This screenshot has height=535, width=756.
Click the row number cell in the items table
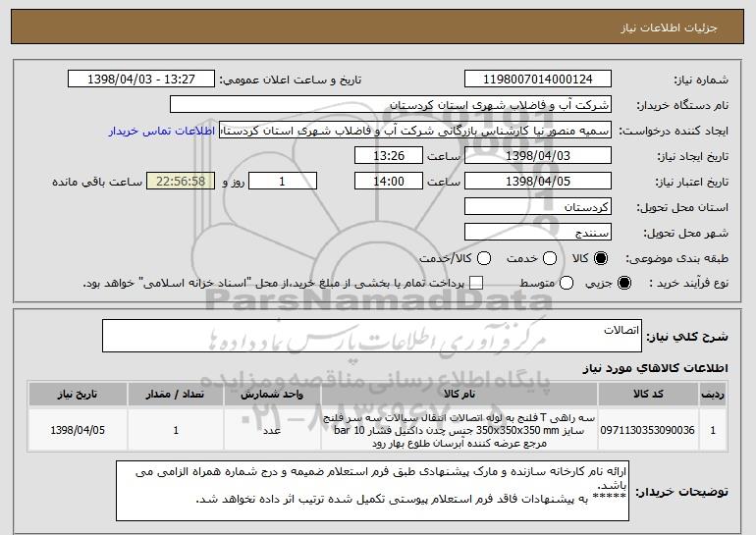tap(713, 430)
